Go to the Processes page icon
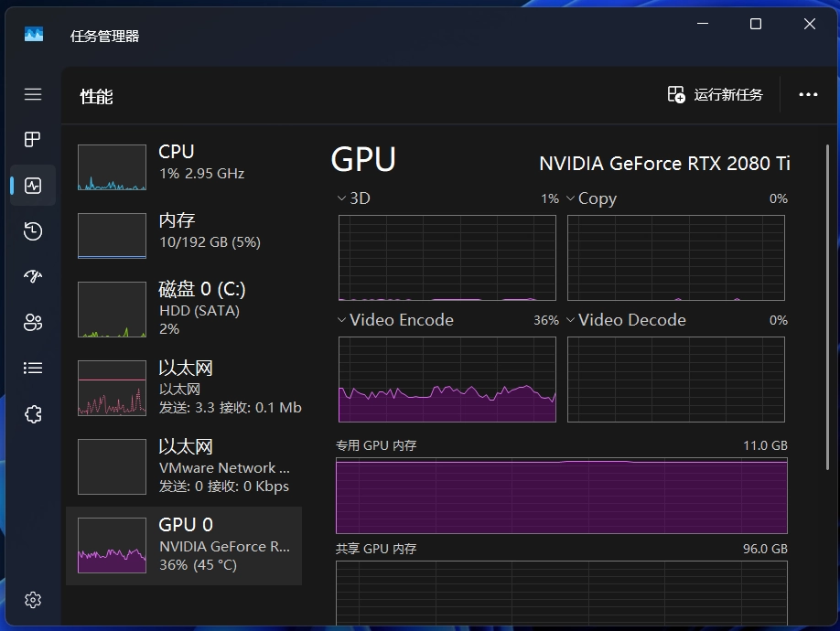The image size is (840, 631). [33, 140]
